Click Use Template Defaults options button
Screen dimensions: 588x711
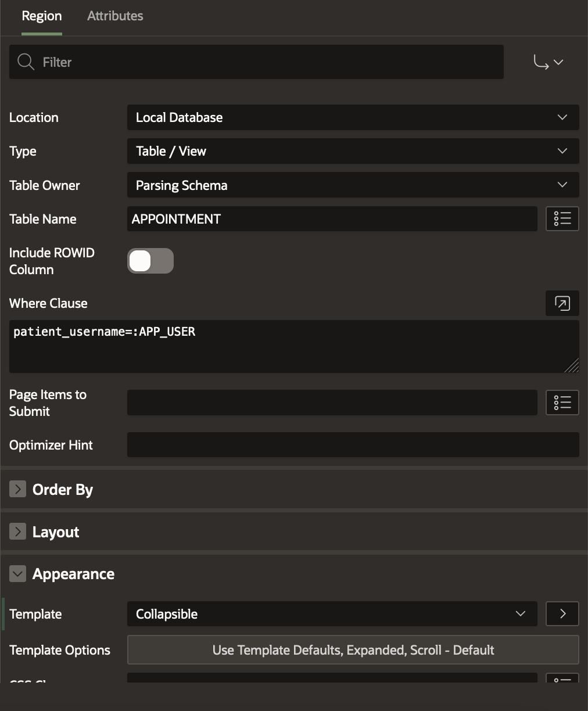353,650
